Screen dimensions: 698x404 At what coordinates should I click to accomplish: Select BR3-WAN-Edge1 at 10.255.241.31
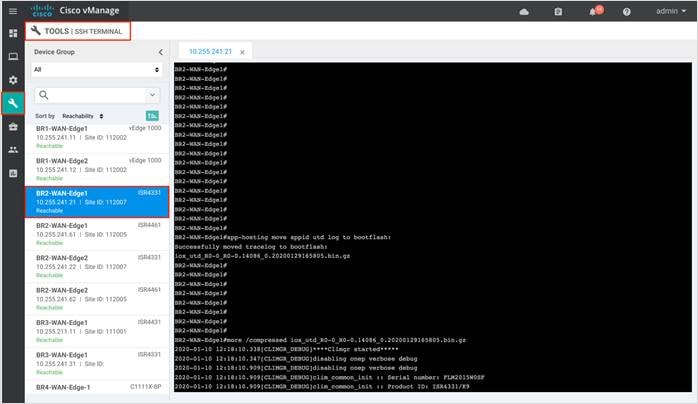tap(97, 364)
